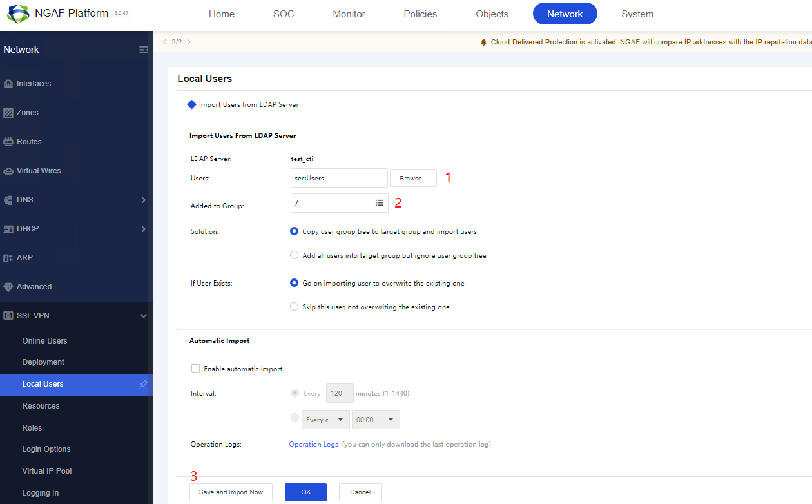Image resolution: width=812 pixels, height=504 pixels.
Task: Select Skip this user, not overwriting option
Action: click(295, 307)
